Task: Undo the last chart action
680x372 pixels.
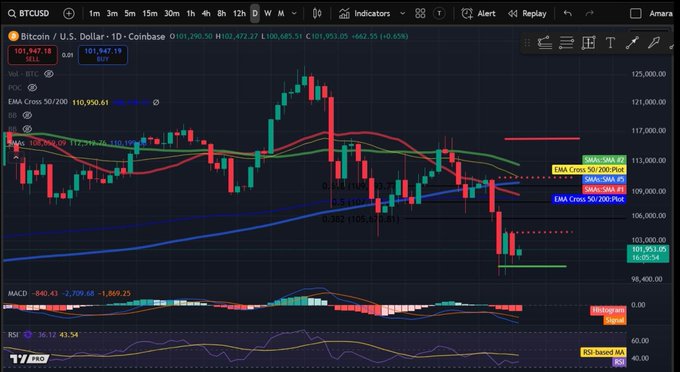Action: pyautogui.click(x=568, y=13)
